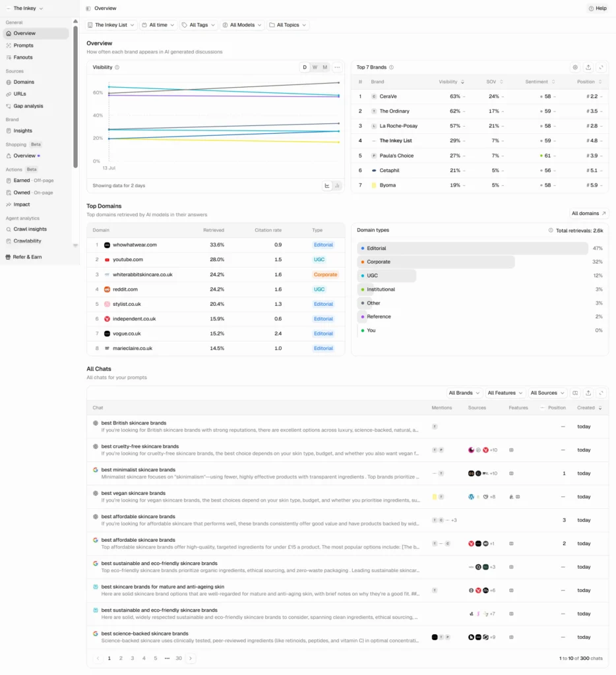Image resolution: width=616 pixels, height=675 pixels.
Task: Click the UGC domain type bar
Action: (386, 276)
